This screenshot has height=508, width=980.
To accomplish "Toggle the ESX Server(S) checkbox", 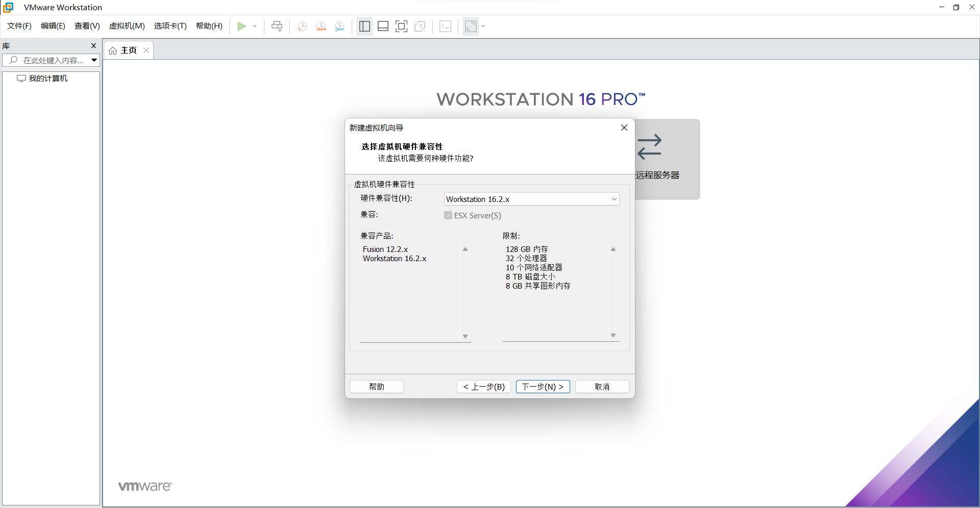I will click(448, 215).
